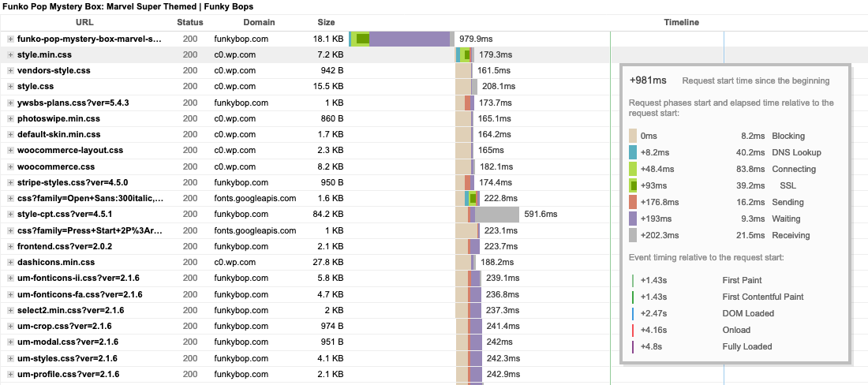Screen dimensions: 868x385
Task: Click the Onload event label
Action: (x=736, y=331)
